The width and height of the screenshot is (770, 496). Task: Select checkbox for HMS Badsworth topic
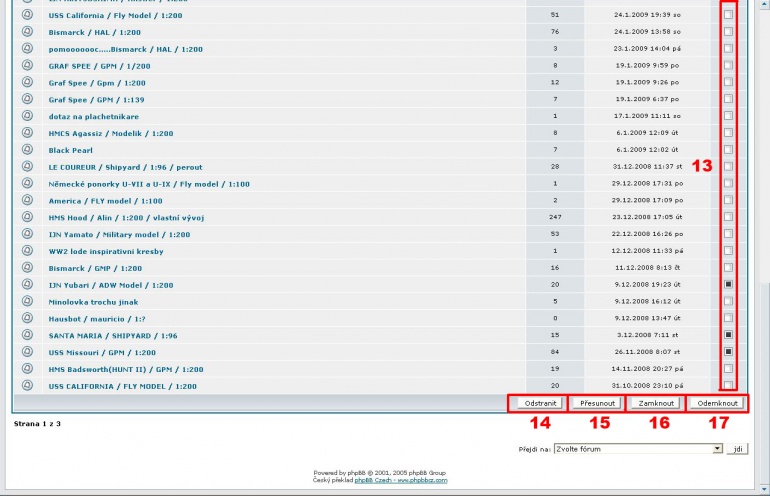(x=728, y=368)
